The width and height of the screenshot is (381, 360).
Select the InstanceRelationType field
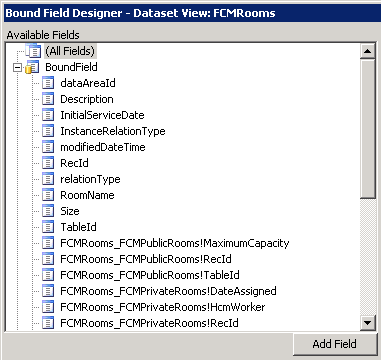tap(113, 131)
